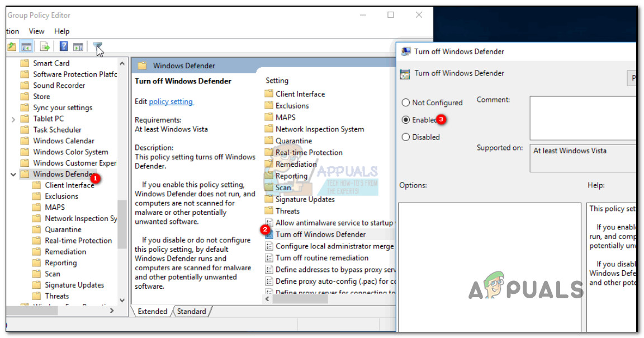Click the settings list horizontal scrollbar thumb

click(300, 299)
